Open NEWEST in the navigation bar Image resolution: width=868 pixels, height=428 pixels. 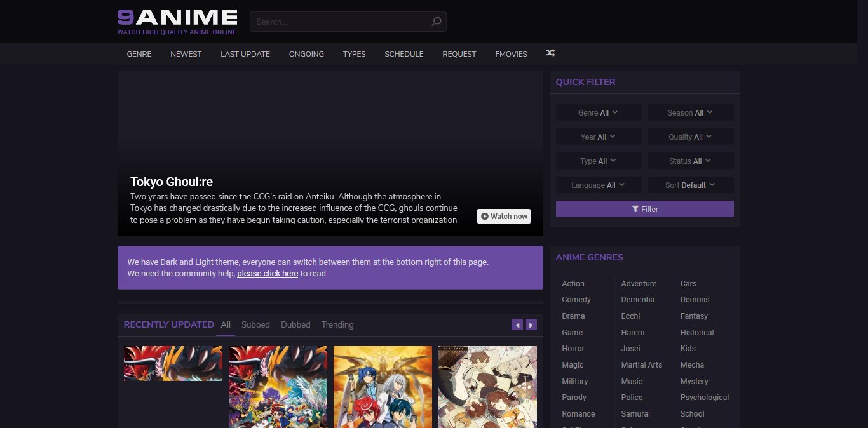pos(186,54)
